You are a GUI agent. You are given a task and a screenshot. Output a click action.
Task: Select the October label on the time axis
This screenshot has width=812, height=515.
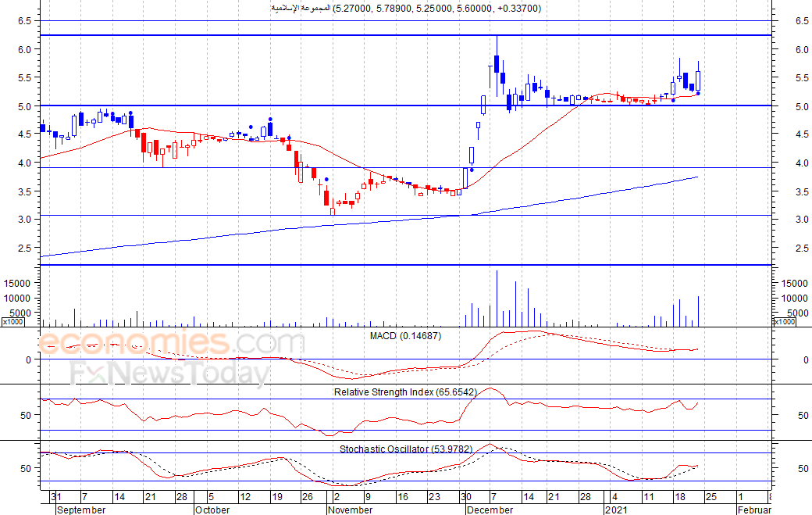click(x=212, y=510)
